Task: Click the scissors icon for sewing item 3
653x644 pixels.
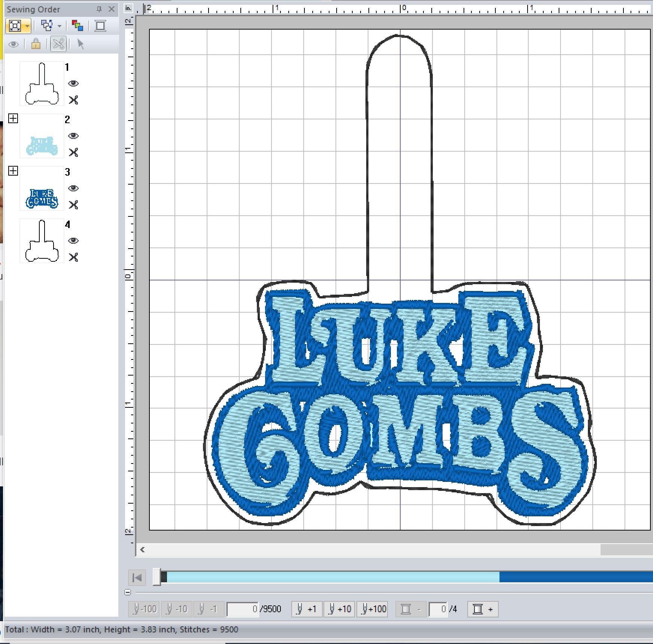Action: [73, 205]
